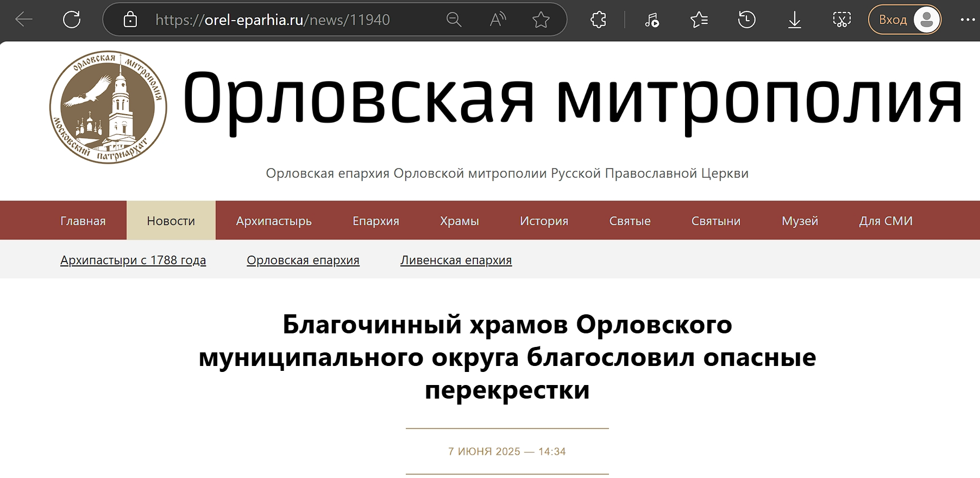Open the История menu item

tap(544, 221)
